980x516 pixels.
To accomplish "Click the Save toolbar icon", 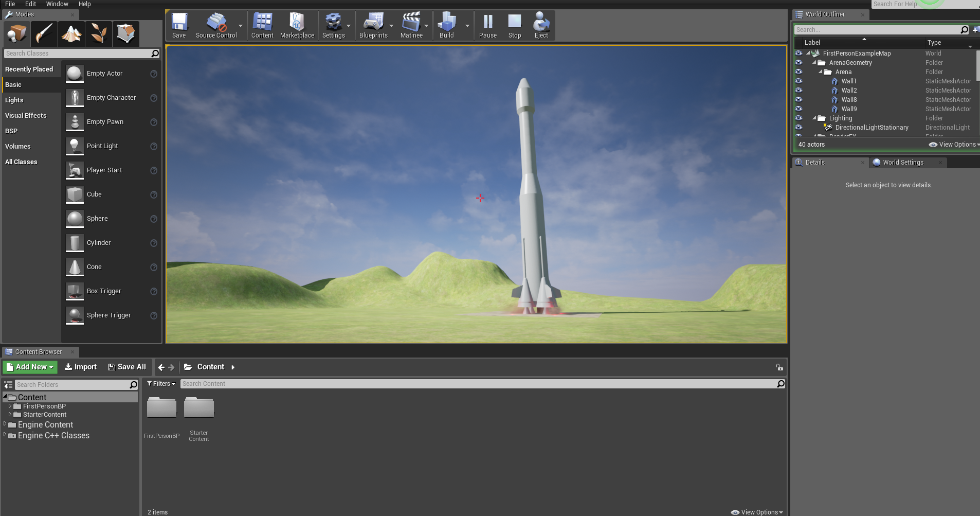I will point(179,26).
